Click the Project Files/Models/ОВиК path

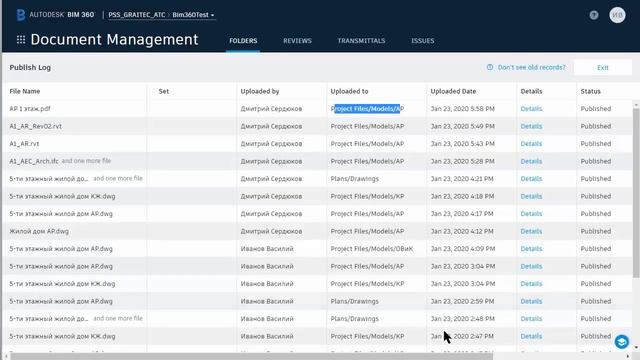371,249
